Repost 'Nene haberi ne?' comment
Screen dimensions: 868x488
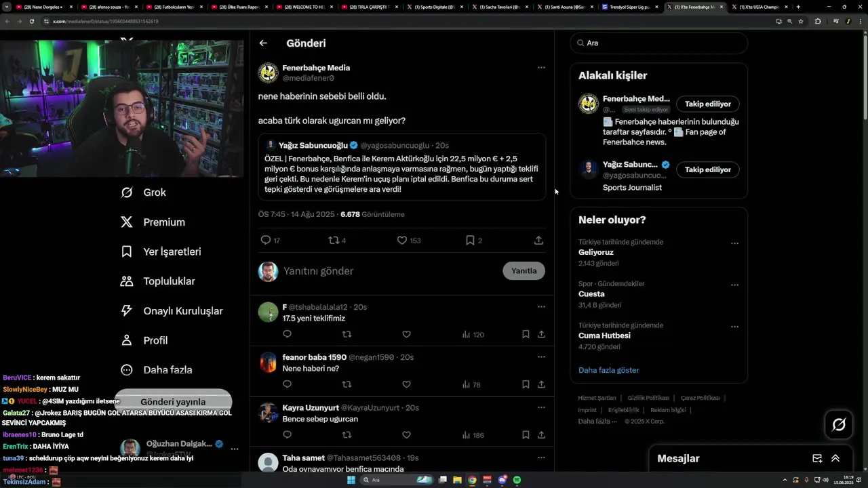click(x=347, y=384)
